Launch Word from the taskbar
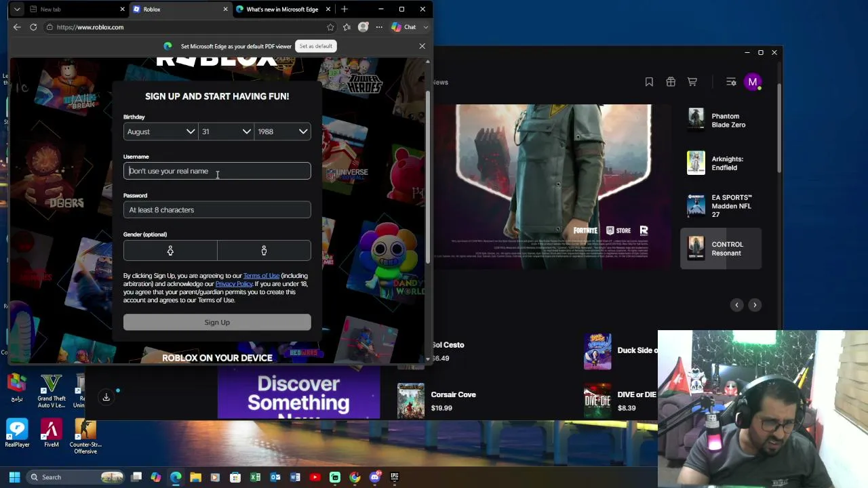 pos(295,477)
